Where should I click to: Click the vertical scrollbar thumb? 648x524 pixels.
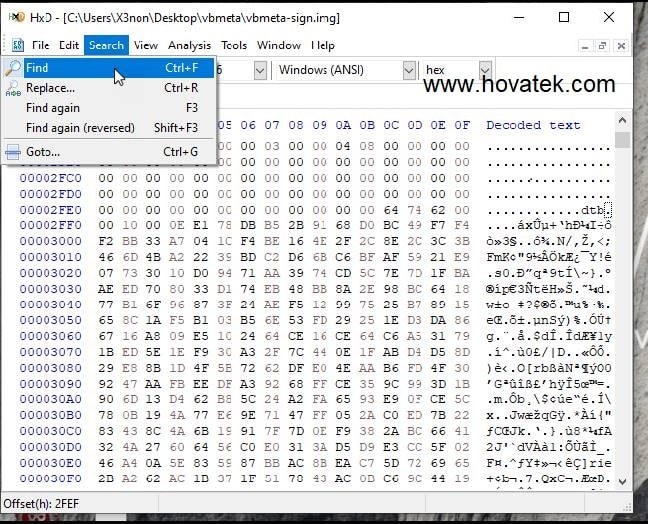622,139
